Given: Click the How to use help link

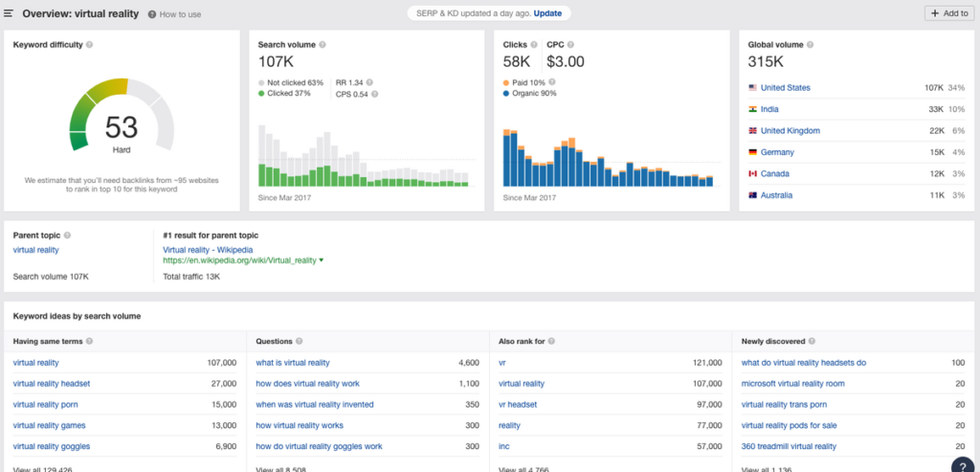Looking at the screenshot, I should tap(174, 14).
